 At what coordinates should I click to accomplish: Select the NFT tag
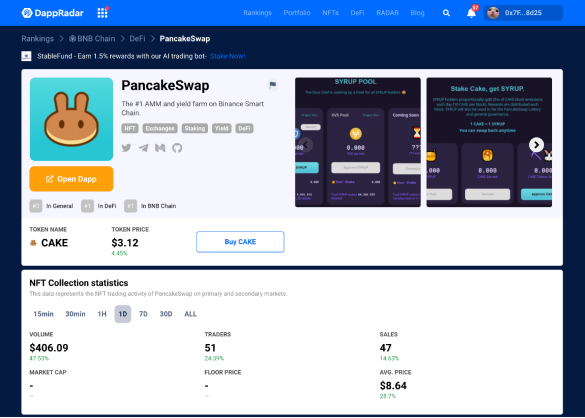click(x=130, y=128)
